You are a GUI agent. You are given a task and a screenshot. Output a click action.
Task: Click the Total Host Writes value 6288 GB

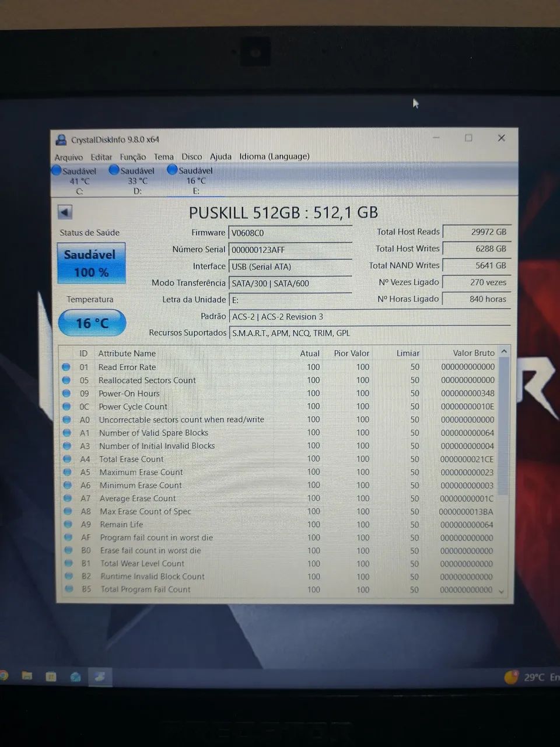477,249
